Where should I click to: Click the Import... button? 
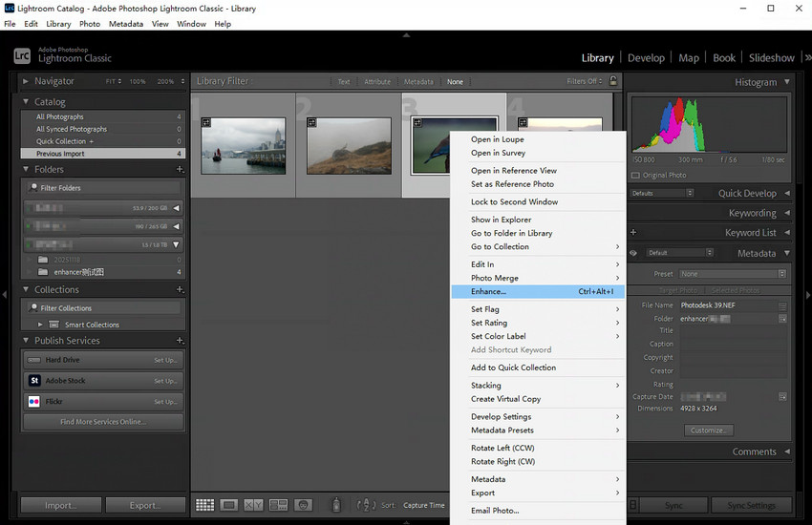(60, 505)
